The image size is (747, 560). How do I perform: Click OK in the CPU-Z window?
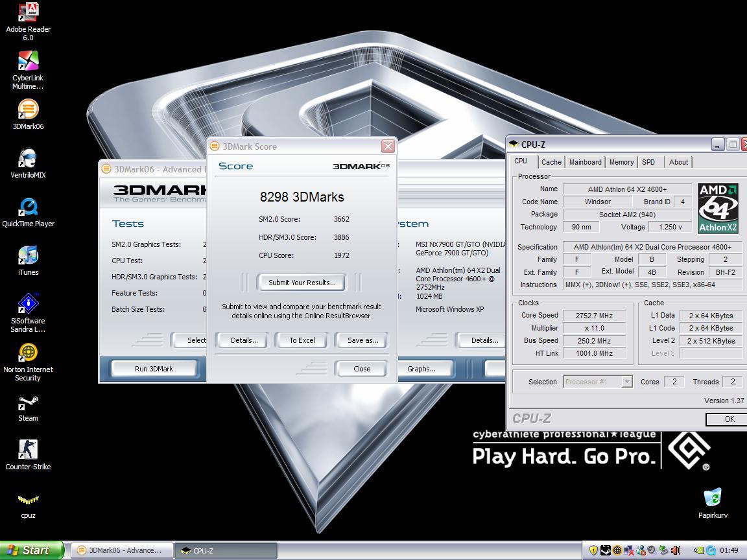pyautogui.click(x=726, y=419)
